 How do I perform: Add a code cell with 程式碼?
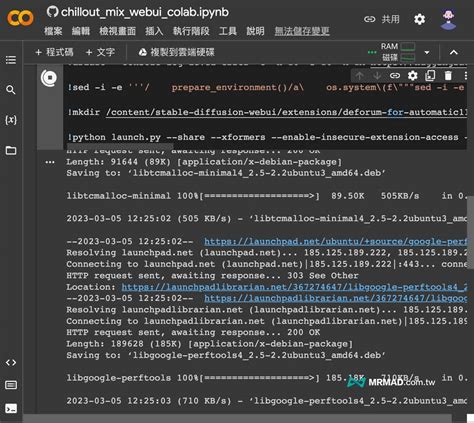click(54, 52)
